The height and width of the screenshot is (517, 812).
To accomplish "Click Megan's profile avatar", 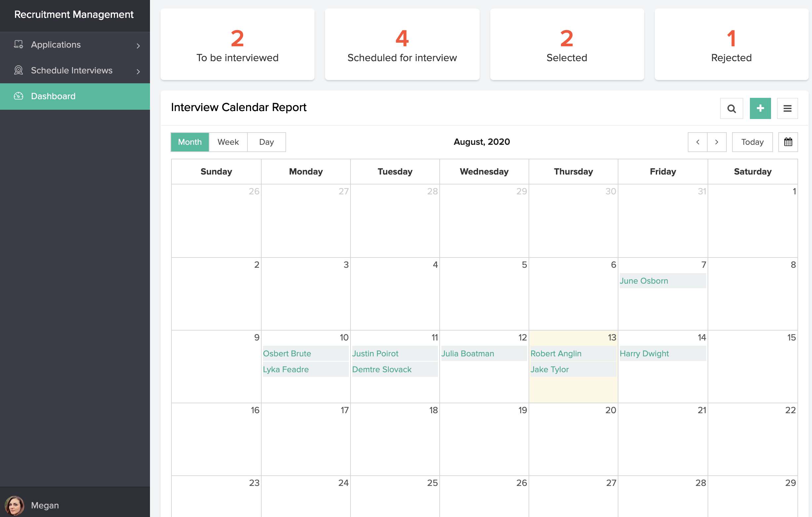I will (x=14, y=505).
